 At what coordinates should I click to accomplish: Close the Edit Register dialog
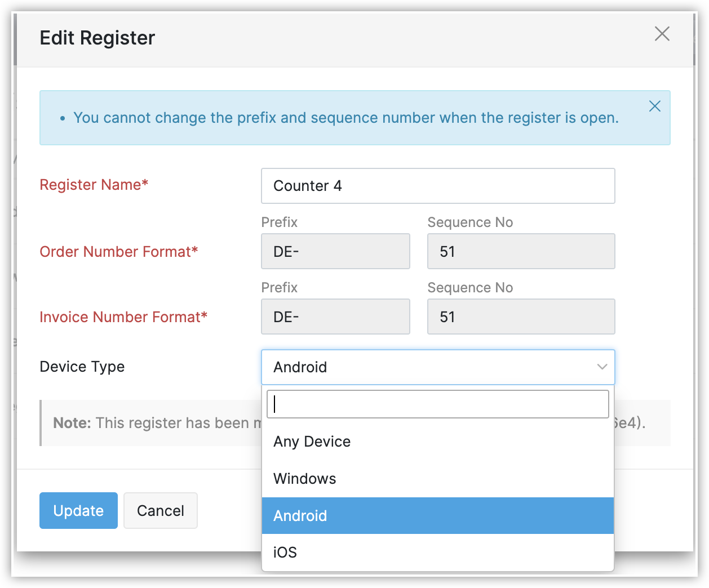pos(662,34)
